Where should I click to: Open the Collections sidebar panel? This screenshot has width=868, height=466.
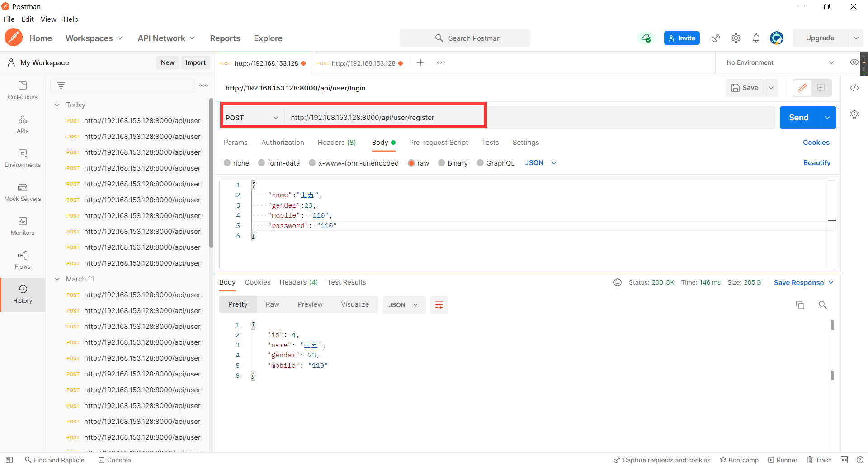[23, 90]
